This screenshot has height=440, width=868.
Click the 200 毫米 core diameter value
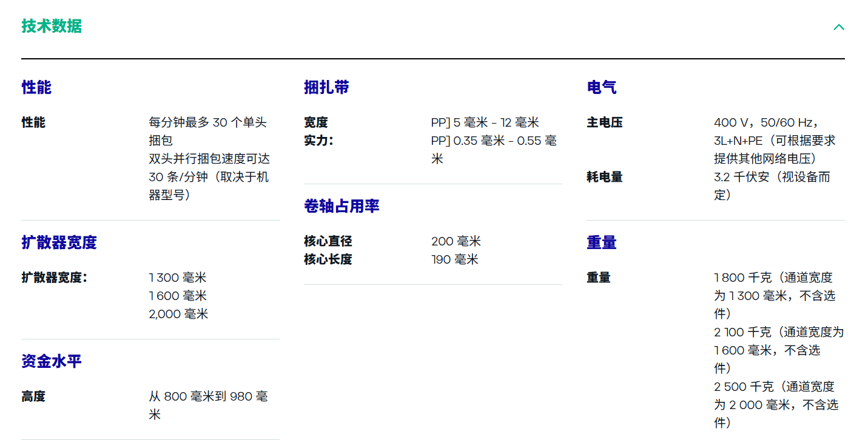(456, 241)
